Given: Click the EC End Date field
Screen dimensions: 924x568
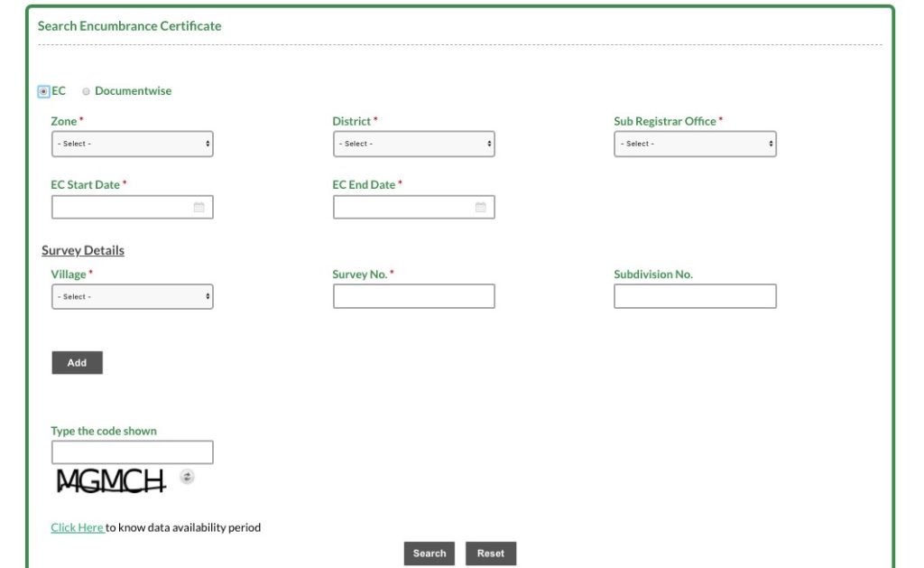Looking at the screenshot, I should click(413, 207).
